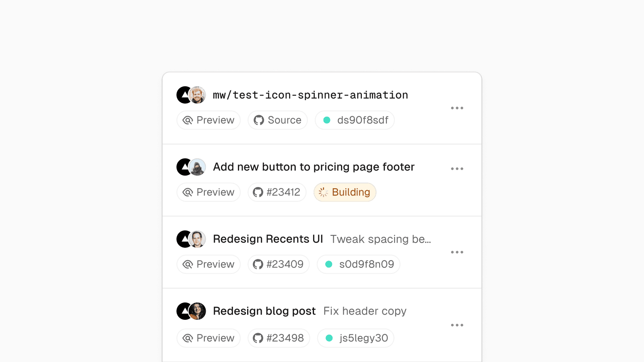Open Preview for pricing page footer deployment

(208, 192)
